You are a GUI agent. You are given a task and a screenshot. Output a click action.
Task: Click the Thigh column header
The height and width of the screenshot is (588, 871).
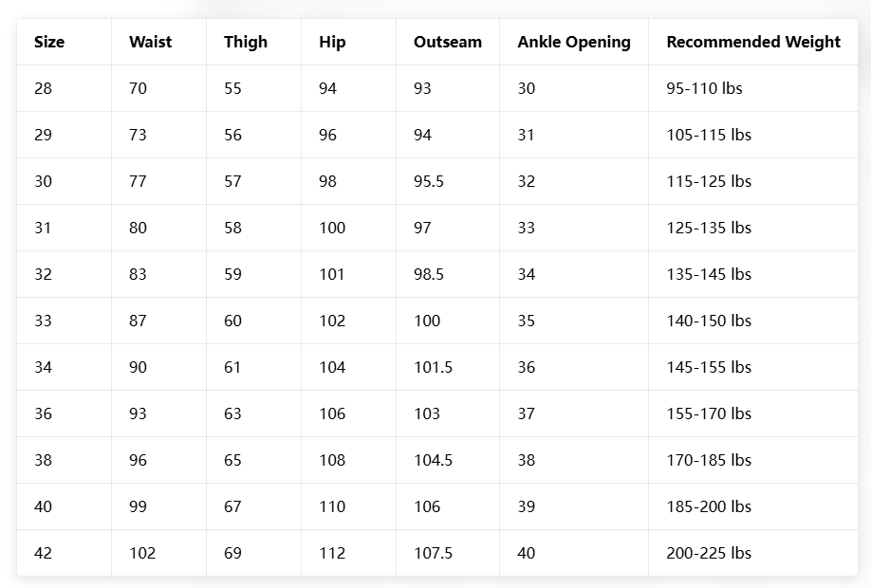point(246,42)
